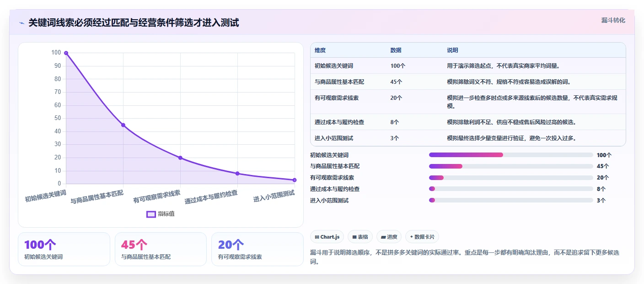
Task: Click the icon inside the Chart.js chip
Action: pos(317,237)
